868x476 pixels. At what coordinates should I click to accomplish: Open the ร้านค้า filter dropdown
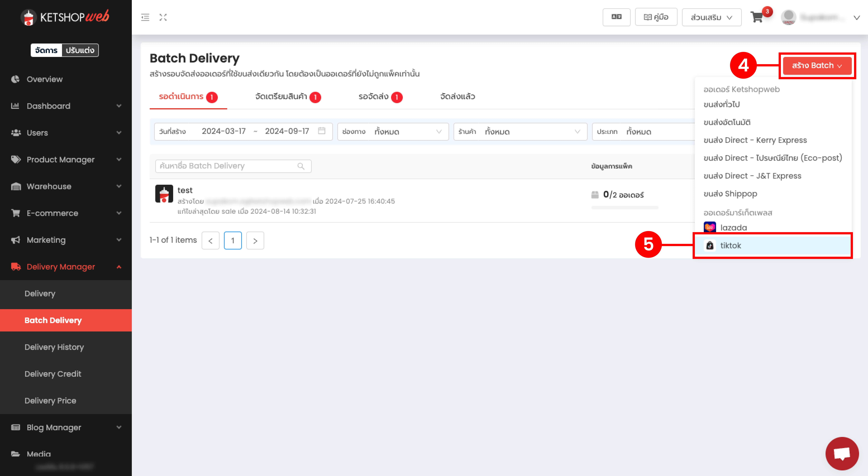coord(520,132)
